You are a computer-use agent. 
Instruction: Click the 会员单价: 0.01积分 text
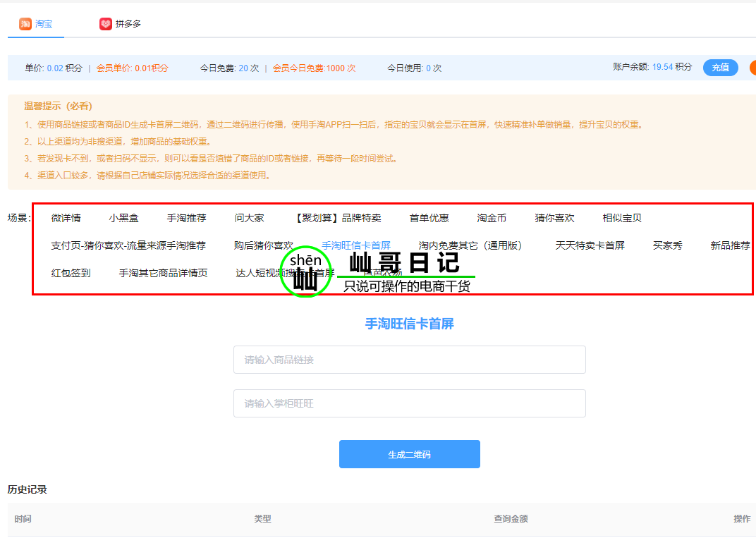click(132, 68)
